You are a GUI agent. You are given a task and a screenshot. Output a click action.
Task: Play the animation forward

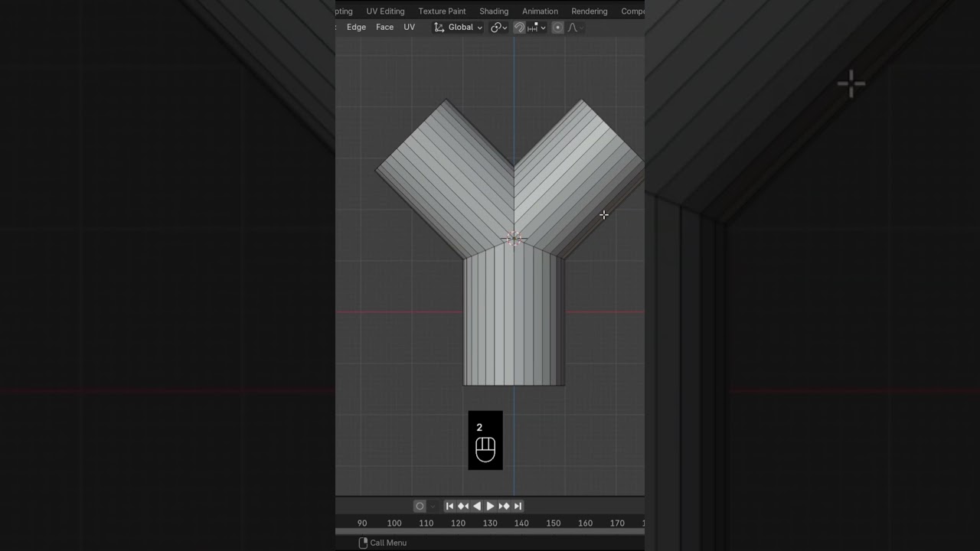coord(491,506)
